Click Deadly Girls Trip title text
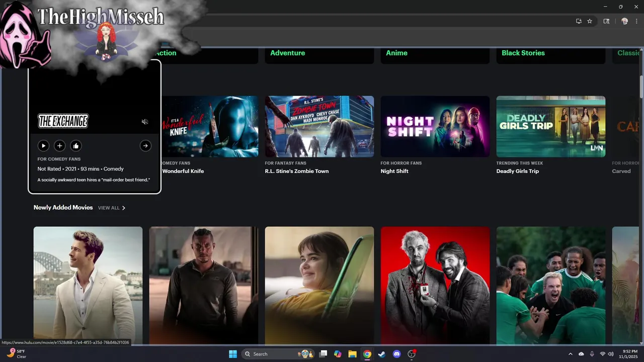 tap(518, 171)
